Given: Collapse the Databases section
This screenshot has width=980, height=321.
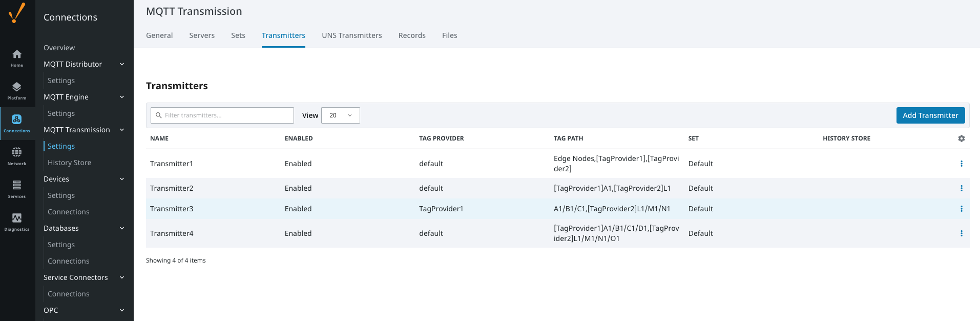Looking at the screenshot, I should coord(122,228).
